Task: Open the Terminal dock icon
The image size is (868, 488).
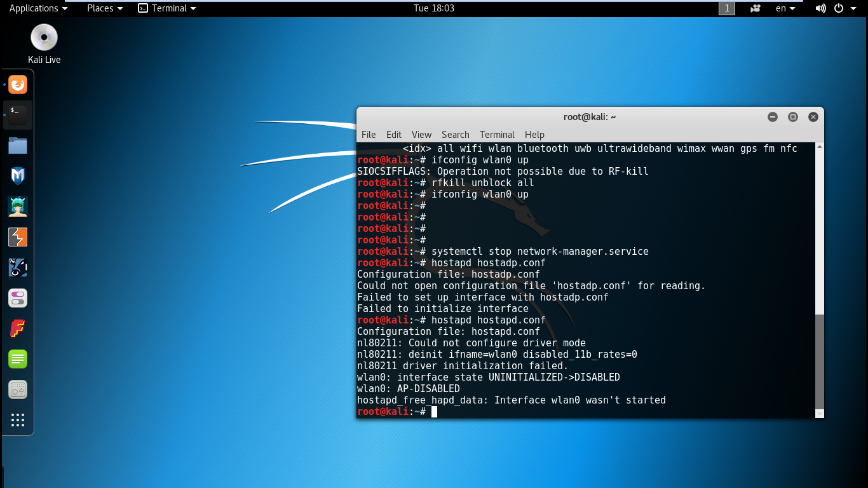Action: click(18, 114)
